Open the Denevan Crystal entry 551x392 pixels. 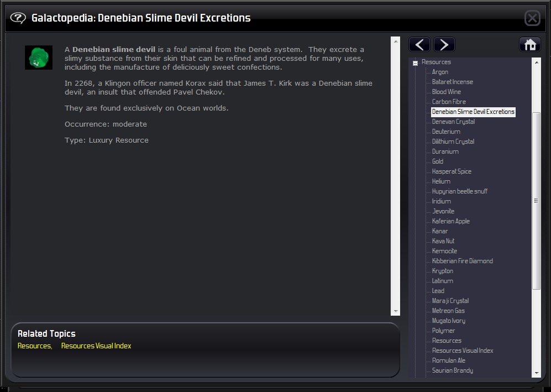(453, 122)
